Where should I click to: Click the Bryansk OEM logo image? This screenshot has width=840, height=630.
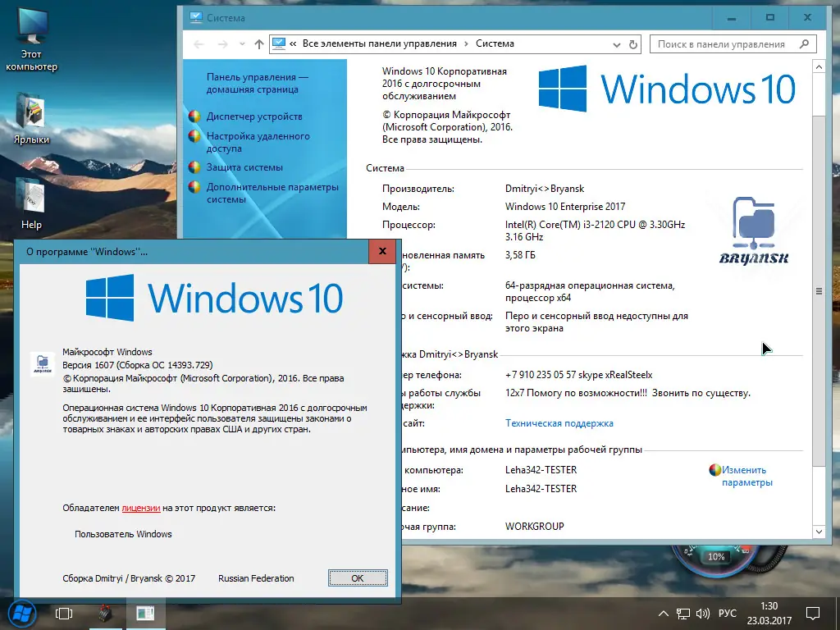pos(754,231)
